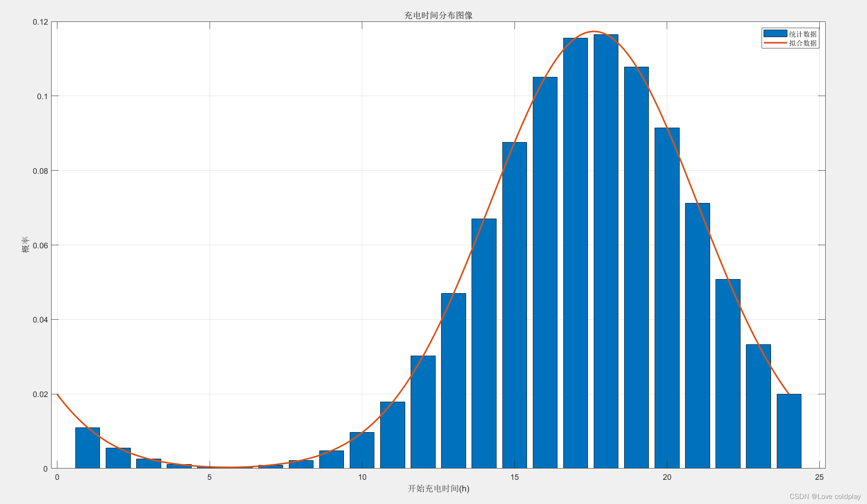Click the bar at hour 12

pyautogui.click(x=423, y=412)
